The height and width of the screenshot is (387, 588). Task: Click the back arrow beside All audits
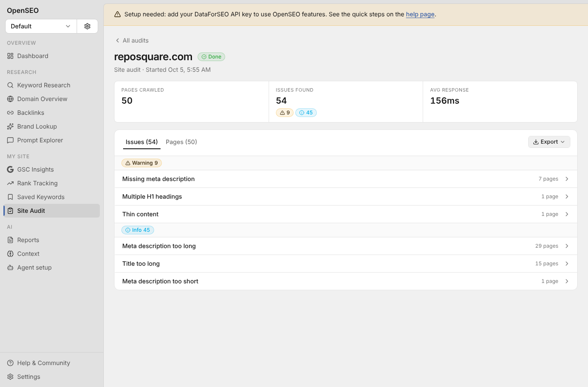click(x=118, y=40)
